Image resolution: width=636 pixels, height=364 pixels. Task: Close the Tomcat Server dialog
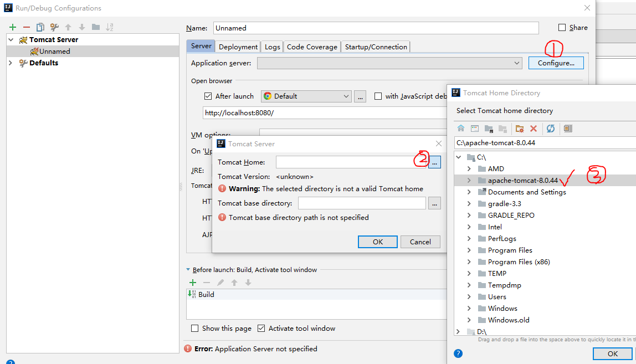pos(438,143)
